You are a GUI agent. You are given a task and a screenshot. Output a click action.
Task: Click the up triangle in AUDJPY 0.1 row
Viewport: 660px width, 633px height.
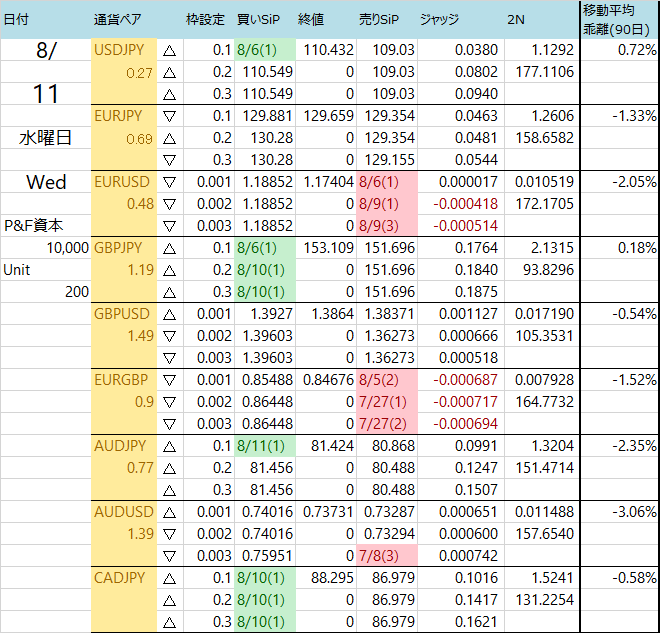pyautogui.click(x=169, y=447)
